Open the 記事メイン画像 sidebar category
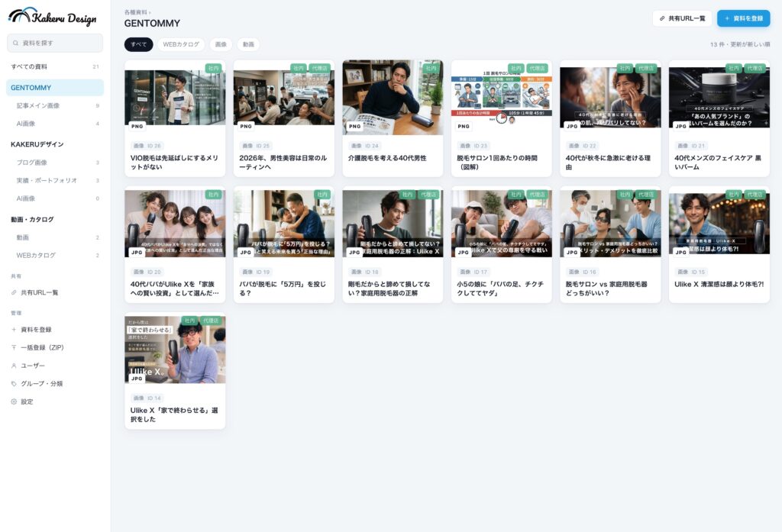782x532 pixels. click(x=55, y=105)
